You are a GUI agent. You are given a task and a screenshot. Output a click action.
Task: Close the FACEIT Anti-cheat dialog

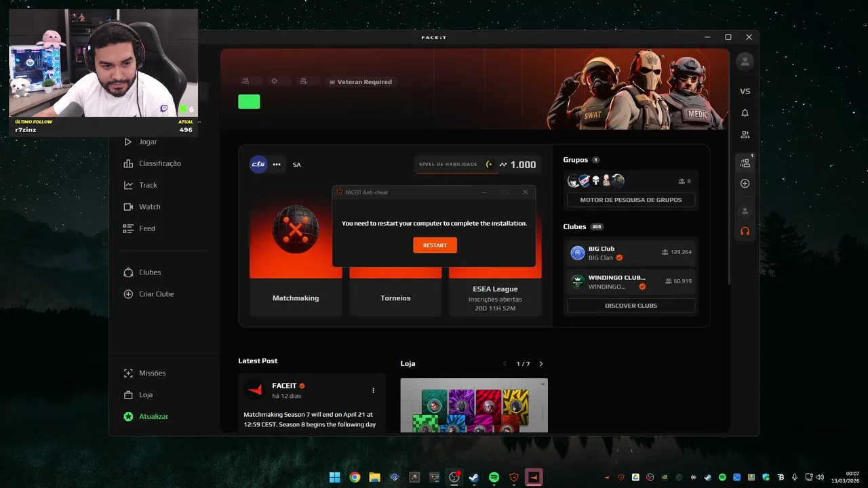tap(525, 192)
